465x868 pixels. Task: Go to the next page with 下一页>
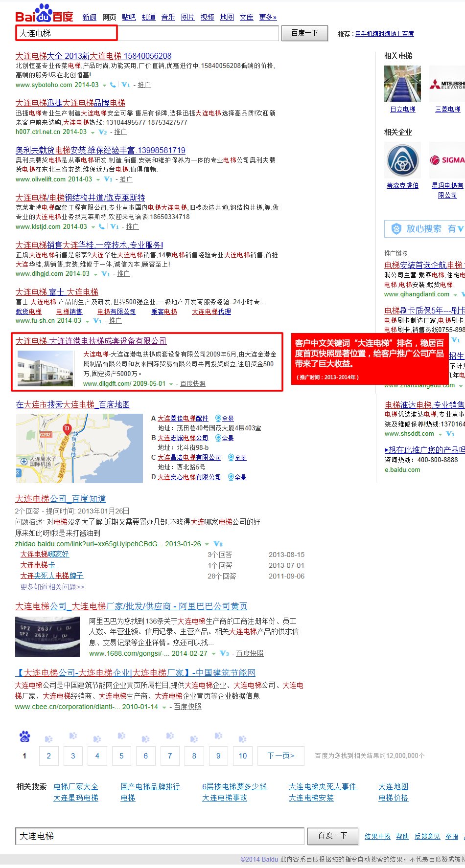point(281,756)
